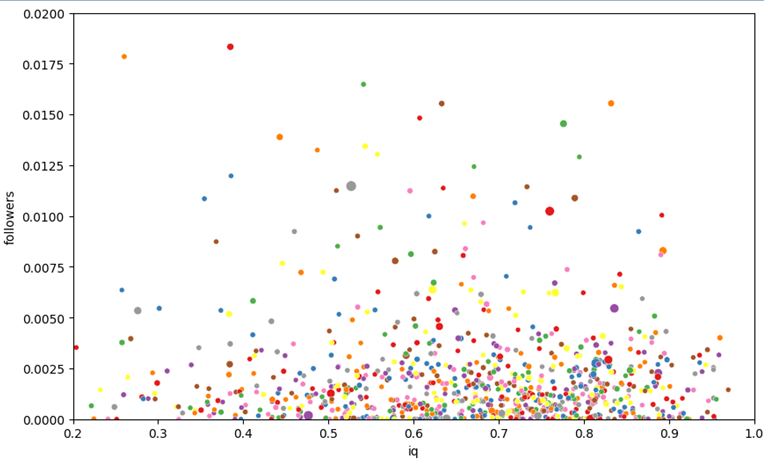Pick the large red point near followers 0.0103
This screenshot has width=764, height=463.
(550, 211)
